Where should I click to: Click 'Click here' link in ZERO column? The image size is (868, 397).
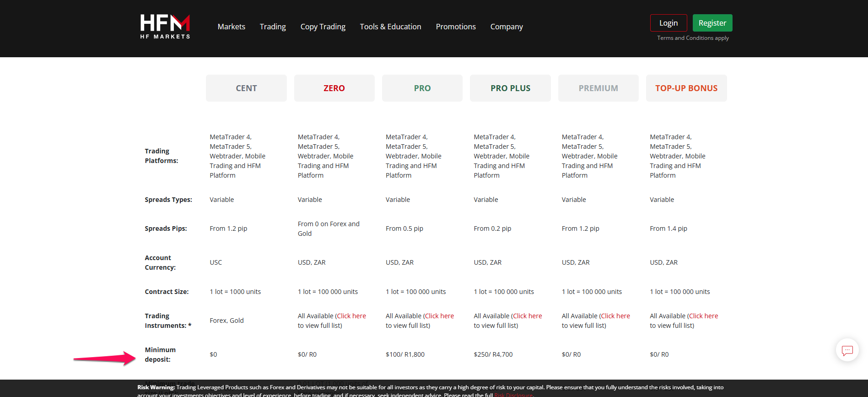point(351,316)
